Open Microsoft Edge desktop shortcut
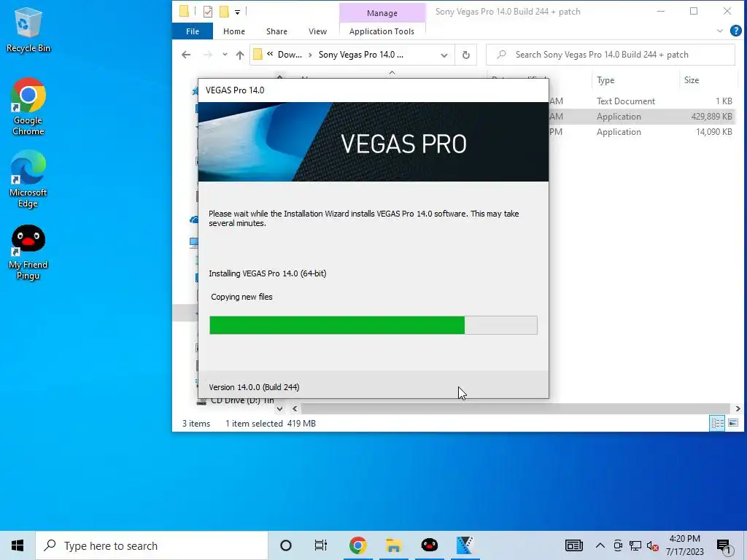Screen dimensions: 747x560 pos(28,179)
